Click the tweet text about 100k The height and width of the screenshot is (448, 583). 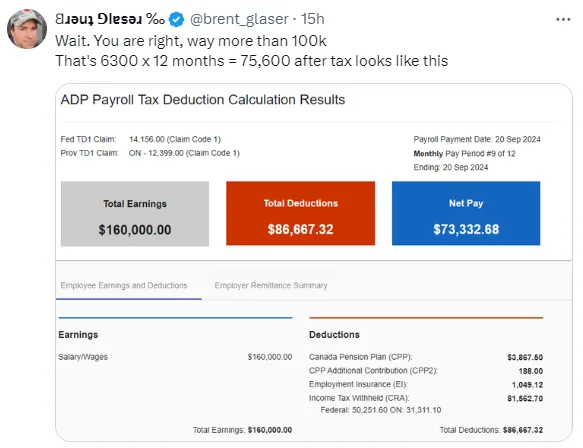tap(191, 41)
